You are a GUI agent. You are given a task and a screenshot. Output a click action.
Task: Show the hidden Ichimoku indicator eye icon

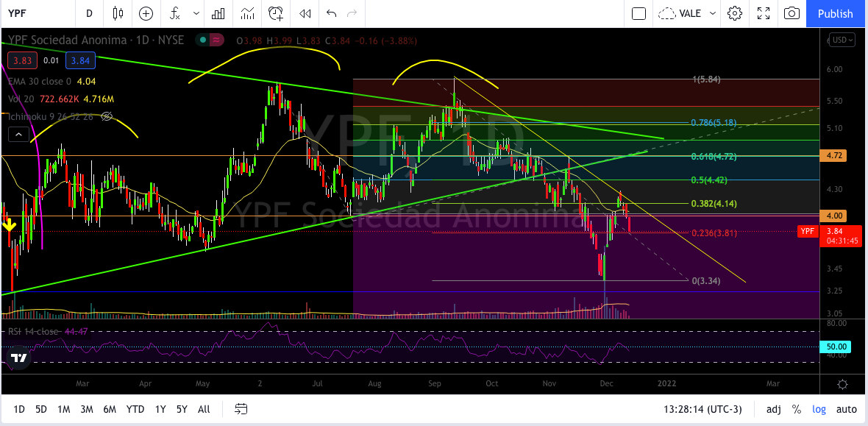pos(107,116)
